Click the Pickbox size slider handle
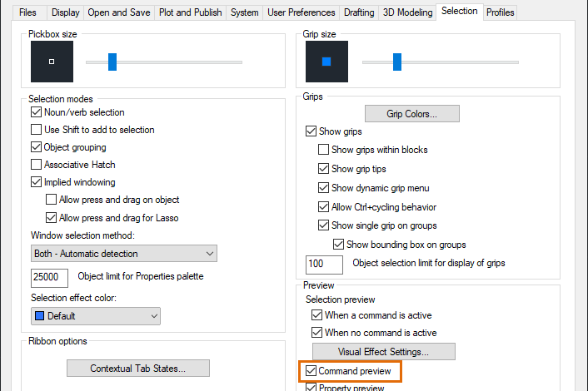The height and width of the screenshot is (391, 588). tap(112, 62)
